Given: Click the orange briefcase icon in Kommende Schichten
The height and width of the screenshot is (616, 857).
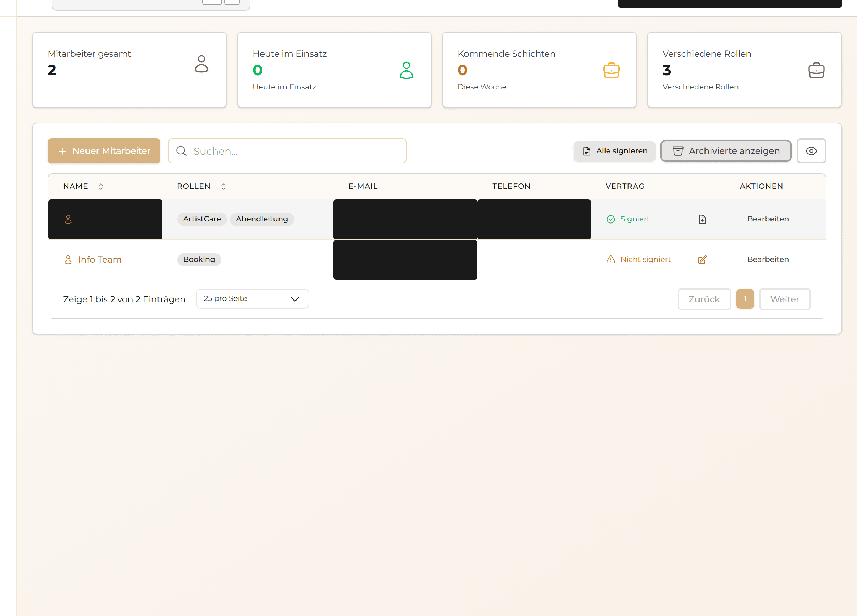Looking at the screenshot, I should tap(611, 70).
